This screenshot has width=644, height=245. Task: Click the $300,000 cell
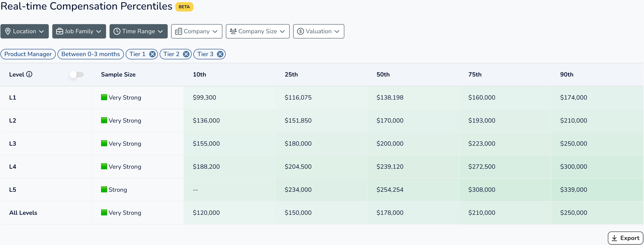coord(597,167)
